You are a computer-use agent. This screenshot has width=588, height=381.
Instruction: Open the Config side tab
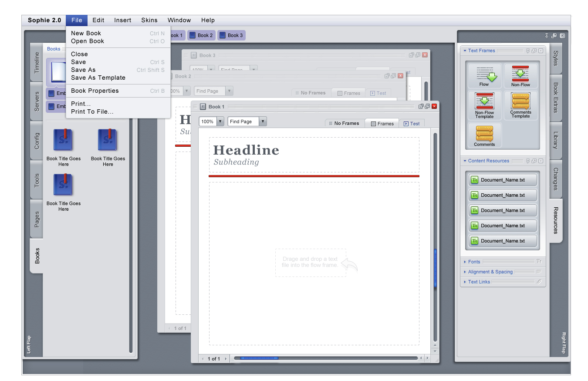click(37, 141)
